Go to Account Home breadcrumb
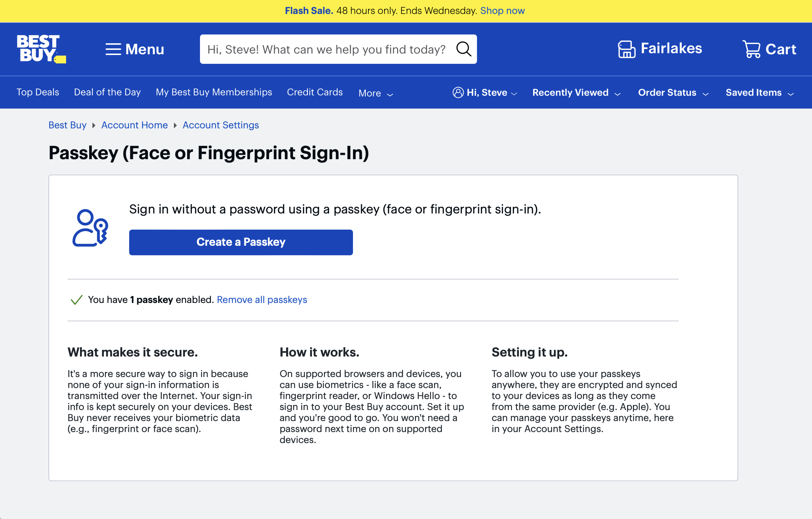812x519 pixels. point(134,125)
